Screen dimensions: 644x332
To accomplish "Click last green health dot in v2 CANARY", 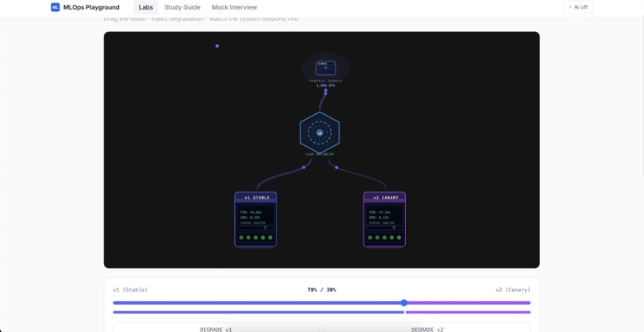I will point(399,238).
